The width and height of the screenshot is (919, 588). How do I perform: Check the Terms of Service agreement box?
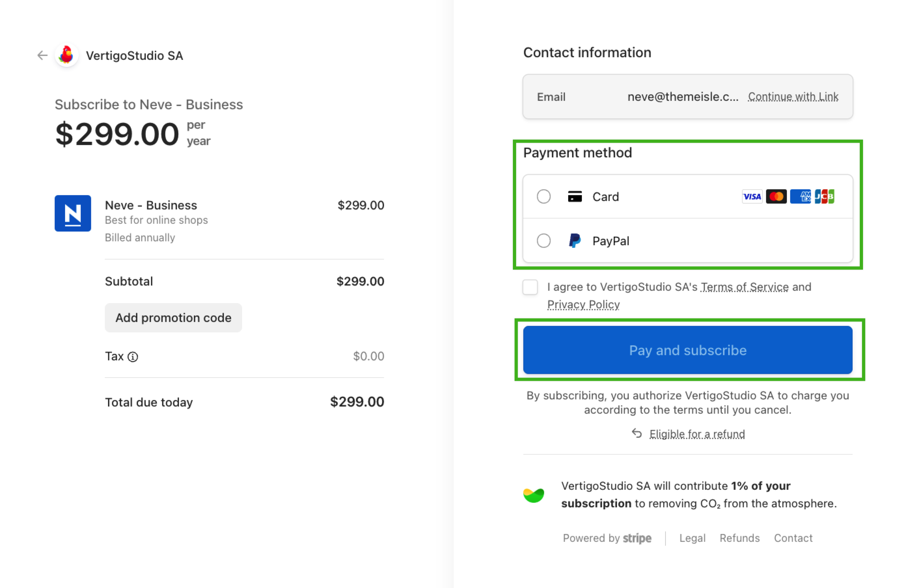coord(530,287)
